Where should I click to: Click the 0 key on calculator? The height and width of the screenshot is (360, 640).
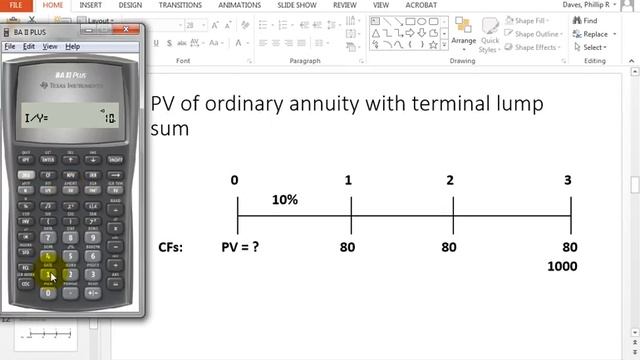[x=48, y=293]
